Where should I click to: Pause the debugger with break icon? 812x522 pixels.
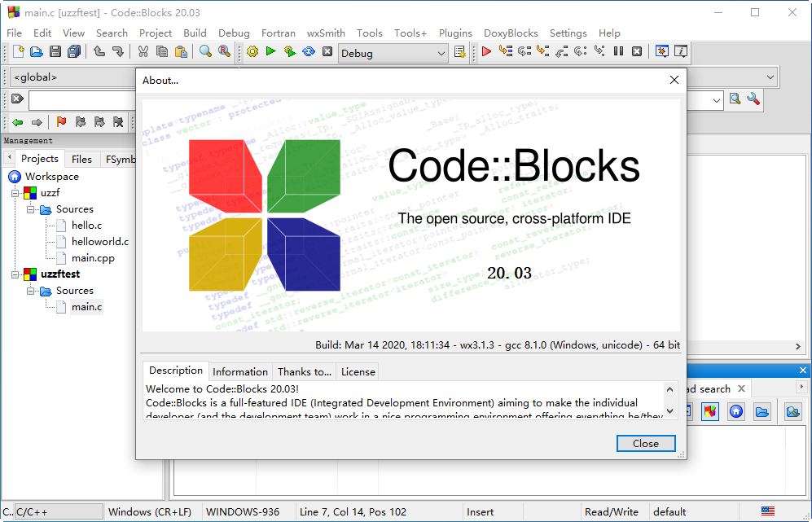tap(618, 51)
